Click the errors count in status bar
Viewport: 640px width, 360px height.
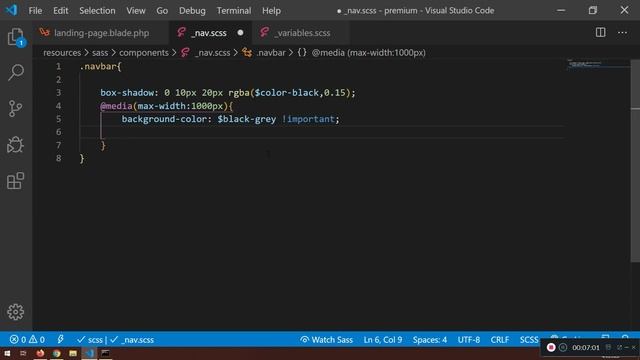[18, 340]
